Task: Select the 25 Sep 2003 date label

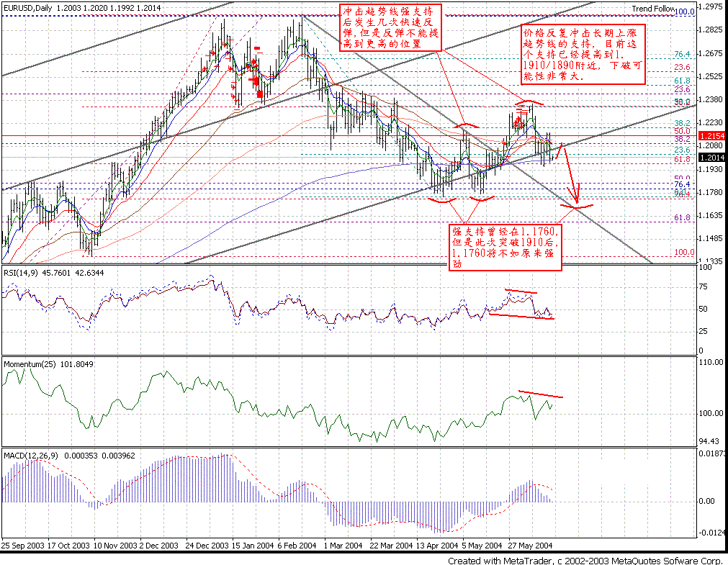Action: tap(23, 545)
